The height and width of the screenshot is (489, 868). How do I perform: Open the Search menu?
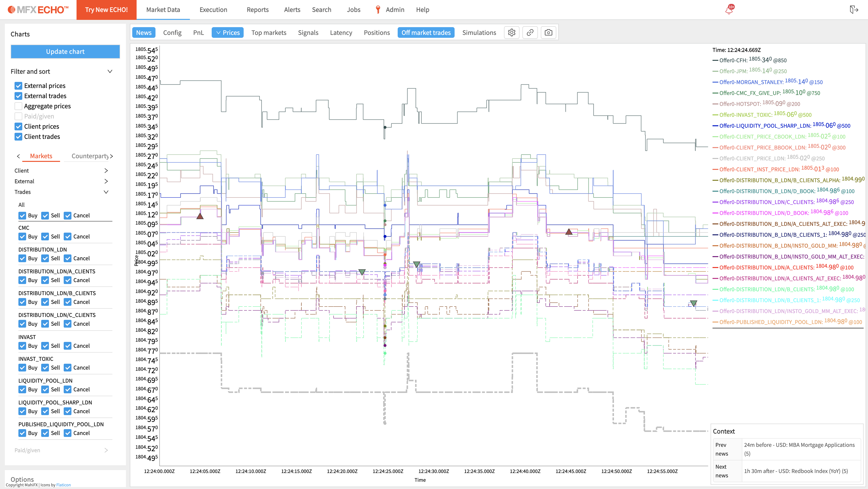(x=321, y=10)
